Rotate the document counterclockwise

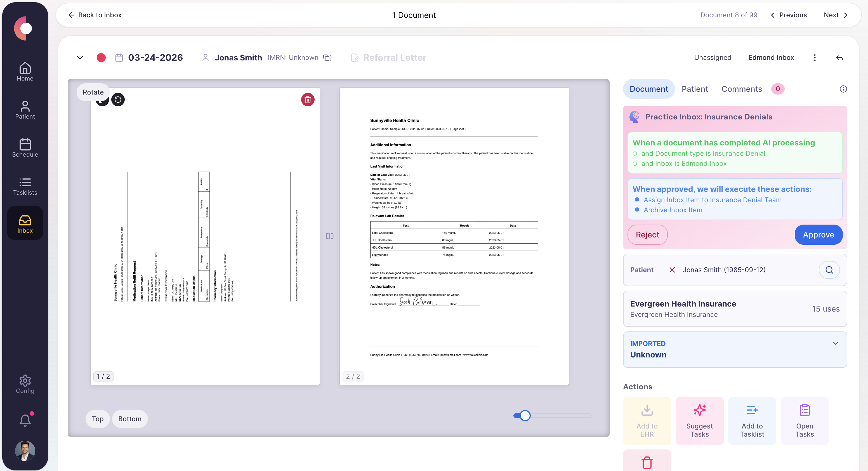(118, 99)
